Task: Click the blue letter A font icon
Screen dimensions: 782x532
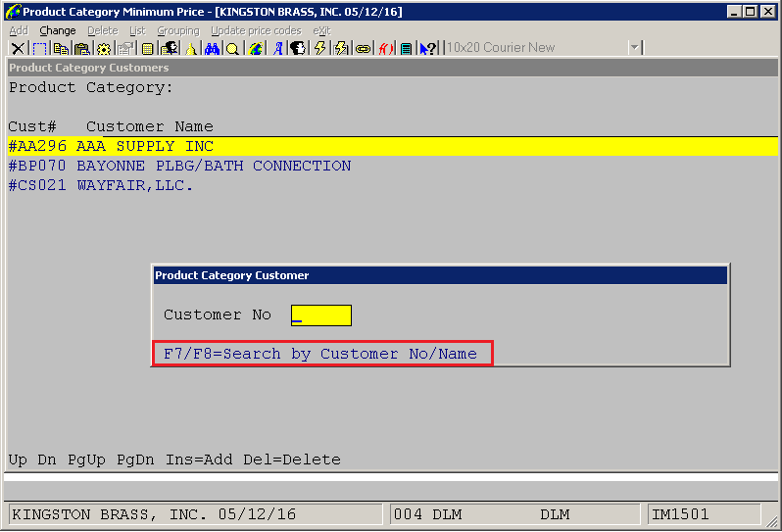Action: [x=277, y=48]
